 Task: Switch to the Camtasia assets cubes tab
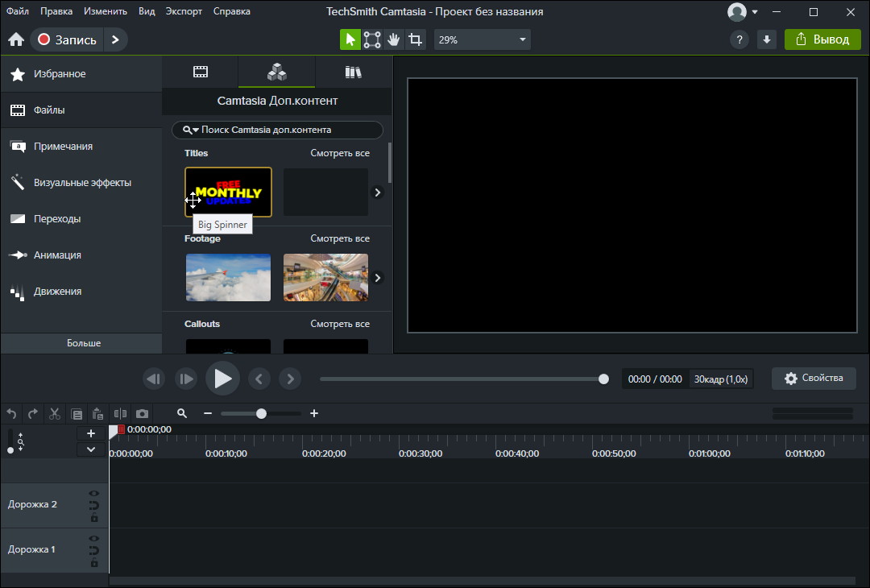click(277, 72)
